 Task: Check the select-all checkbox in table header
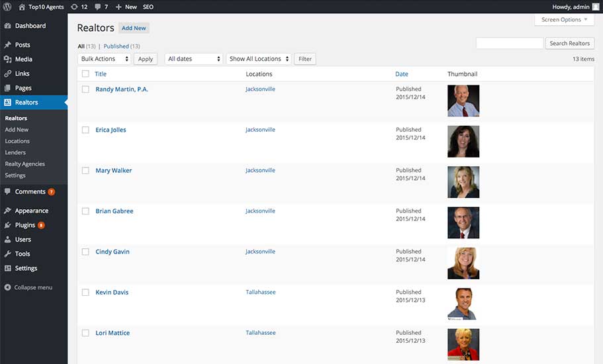tap(85, 74)
